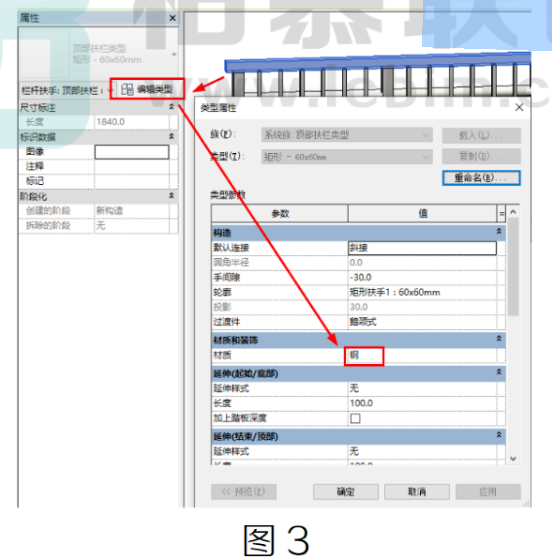The height and width of the screenshot is (560, 552).
Task: Click the 应用 button
Action: coord(488,492)
